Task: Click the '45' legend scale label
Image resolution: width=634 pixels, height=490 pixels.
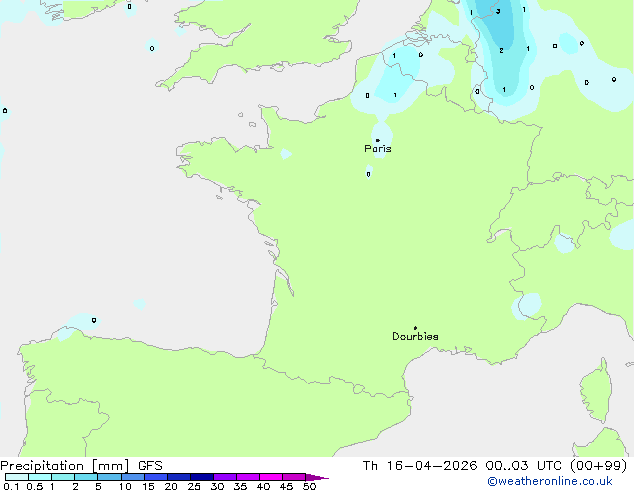Action: [286, 486]
